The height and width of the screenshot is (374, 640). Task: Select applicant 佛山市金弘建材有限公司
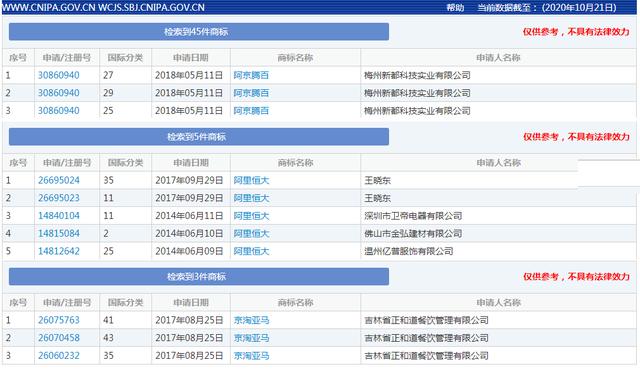413,234
